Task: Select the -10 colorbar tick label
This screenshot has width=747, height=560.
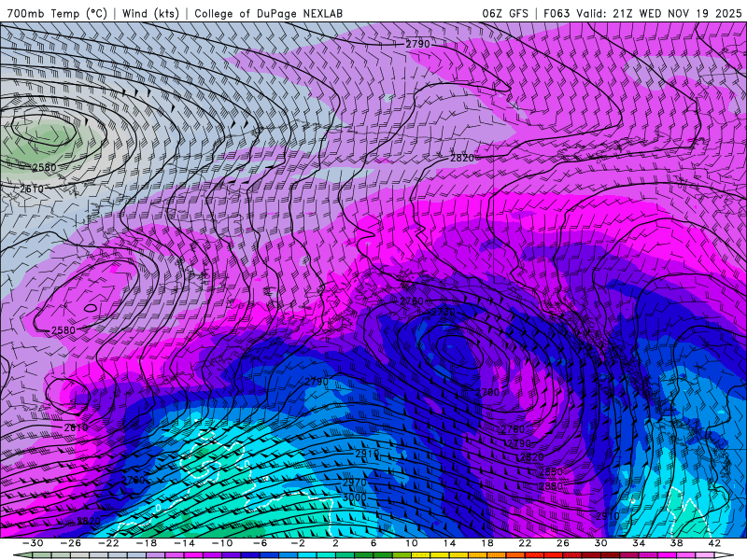Action: tap(222, 543)
